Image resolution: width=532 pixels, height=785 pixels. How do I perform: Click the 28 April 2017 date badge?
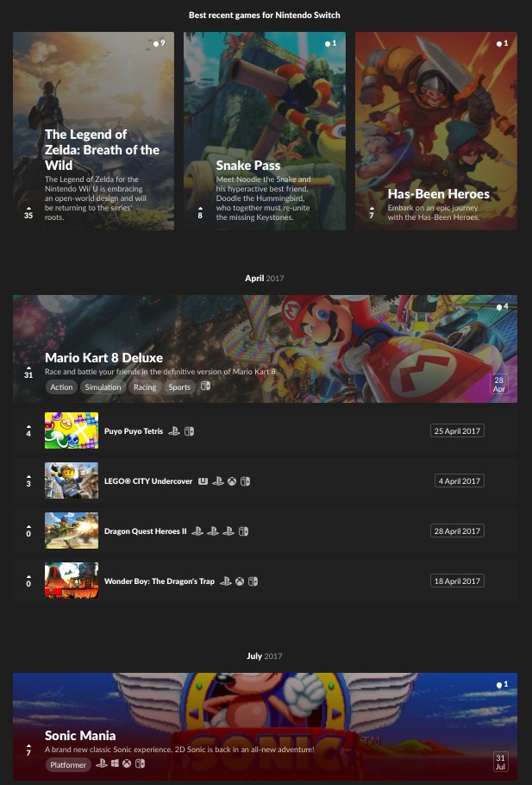click(x=457, y=531)
